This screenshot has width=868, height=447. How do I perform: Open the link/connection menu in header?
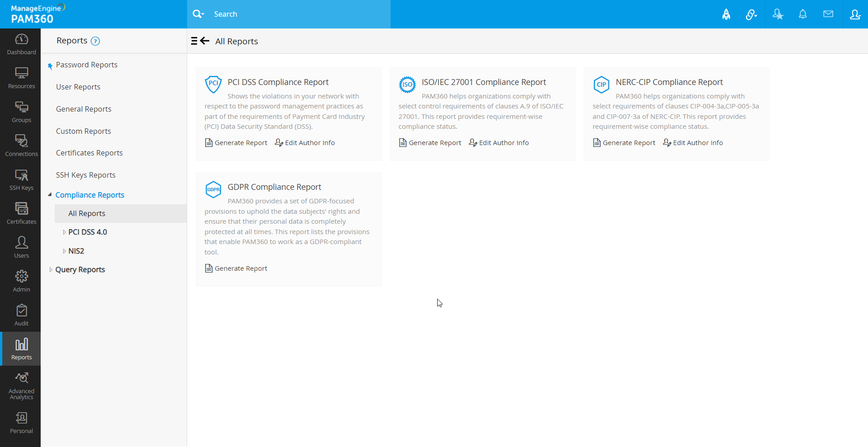click(751, 14)
